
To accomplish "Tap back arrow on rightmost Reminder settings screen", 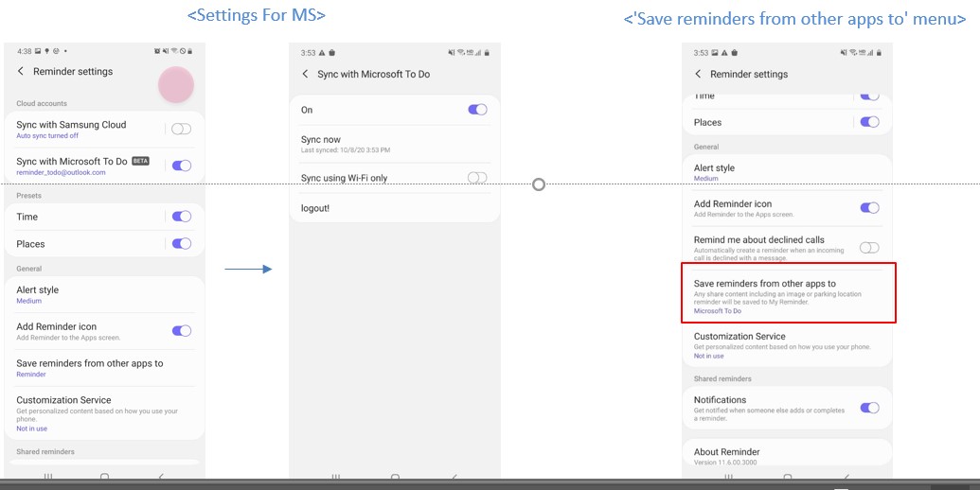I will coord(698,74).
